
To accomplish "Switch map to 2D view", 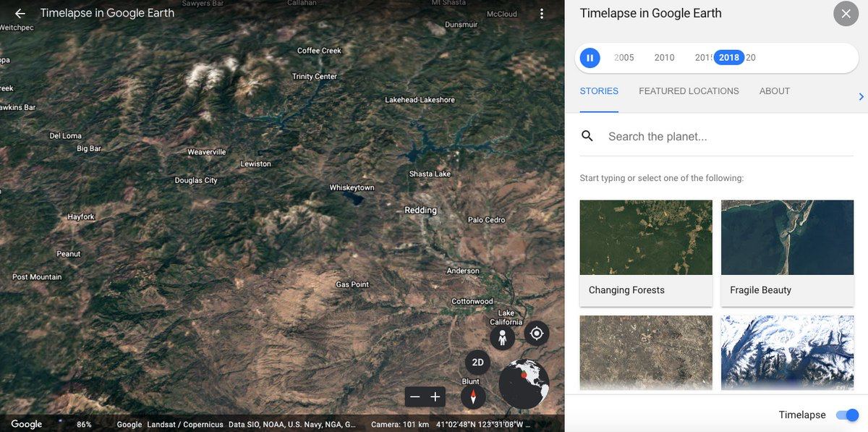I will (477, 363).
